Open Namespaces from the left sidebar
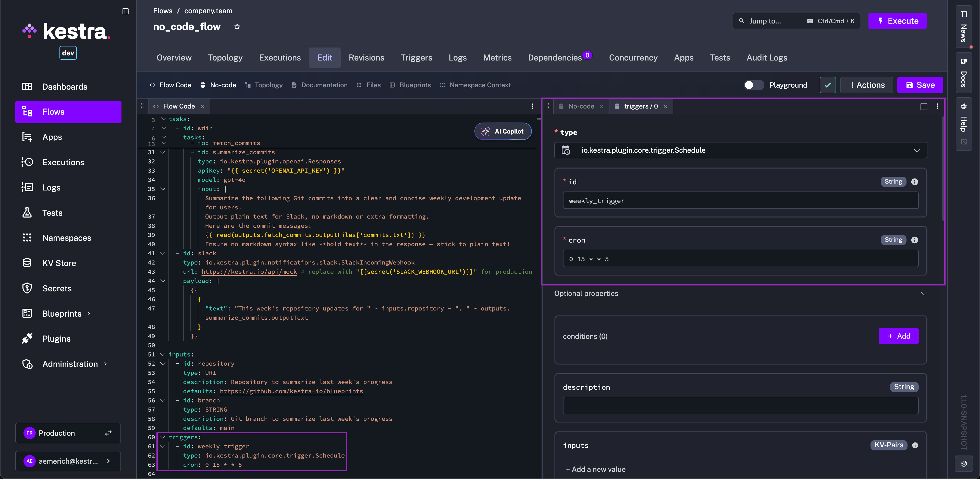This screenshot has height=479, width=980. [67, 238]
